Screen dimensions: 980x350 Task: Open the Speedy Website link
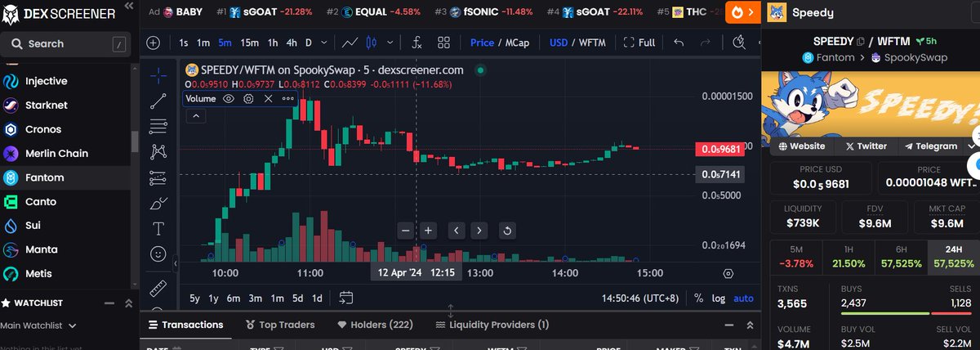pos(802,146)
